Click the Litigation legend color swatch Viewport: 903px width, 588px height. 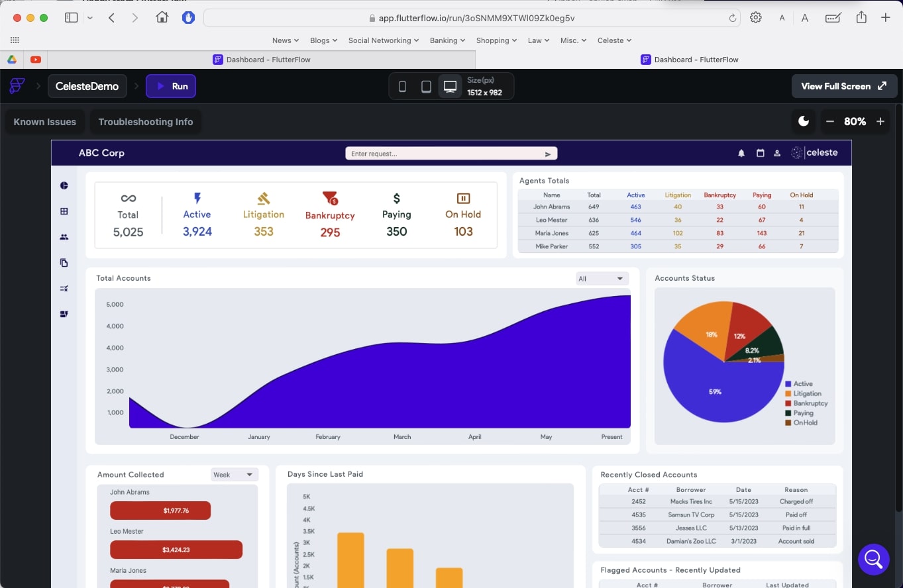(x=788, y=394)
